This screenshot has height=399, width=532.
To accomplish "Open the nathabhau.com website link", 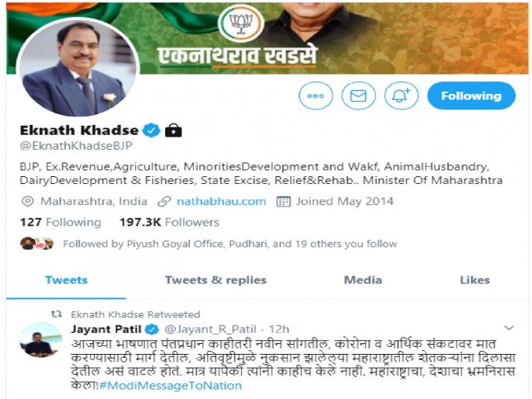I will [x=221, y=201].
